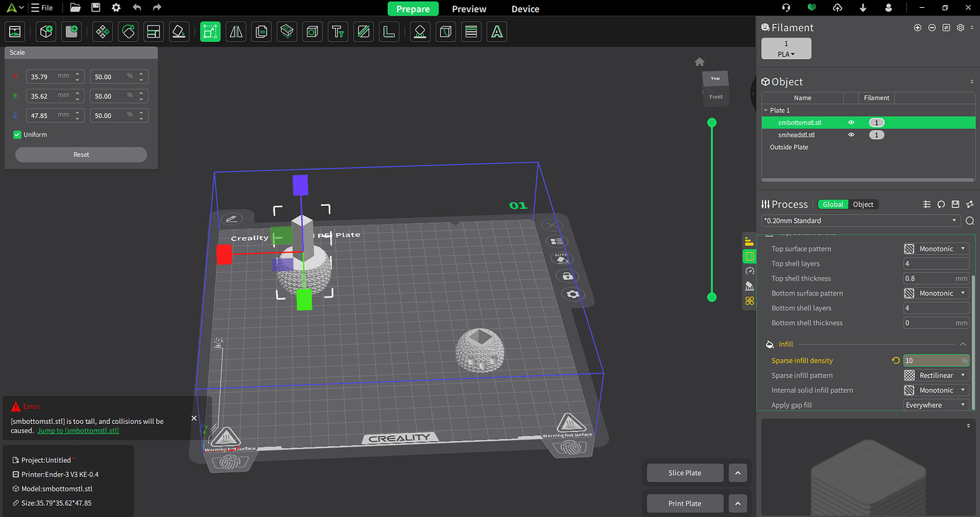Viewport: 980px width, 517px height.
Task: Click the upper handle of the layer slider
Action: tap(712, 123)
